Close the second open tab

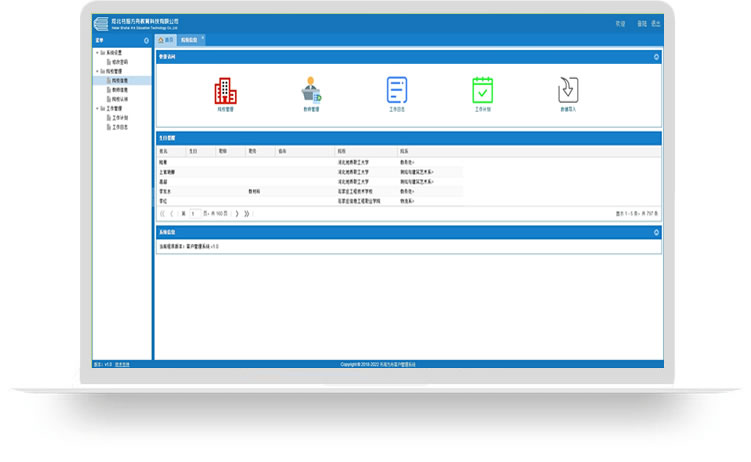(x=203, y=38)
